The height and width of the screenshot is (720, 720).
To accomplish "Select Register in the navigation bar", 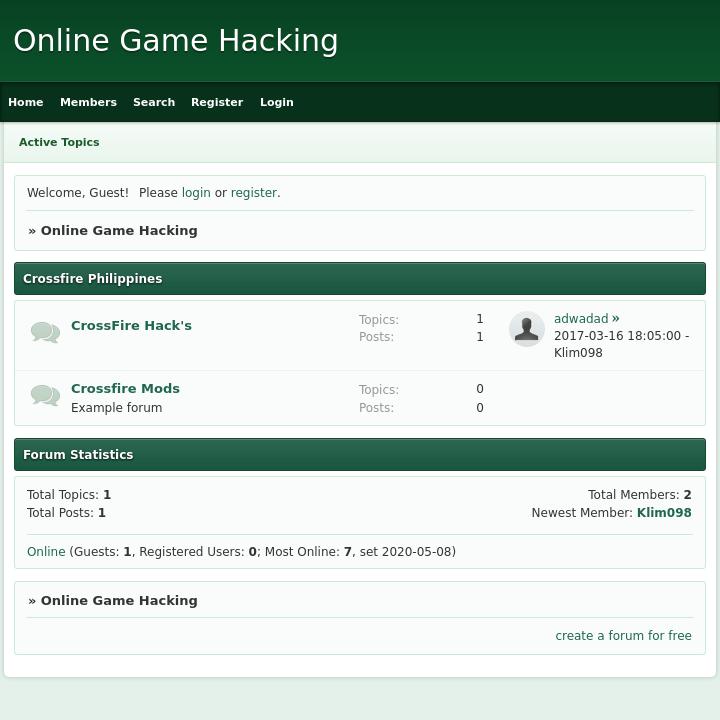I will (217, 102).
